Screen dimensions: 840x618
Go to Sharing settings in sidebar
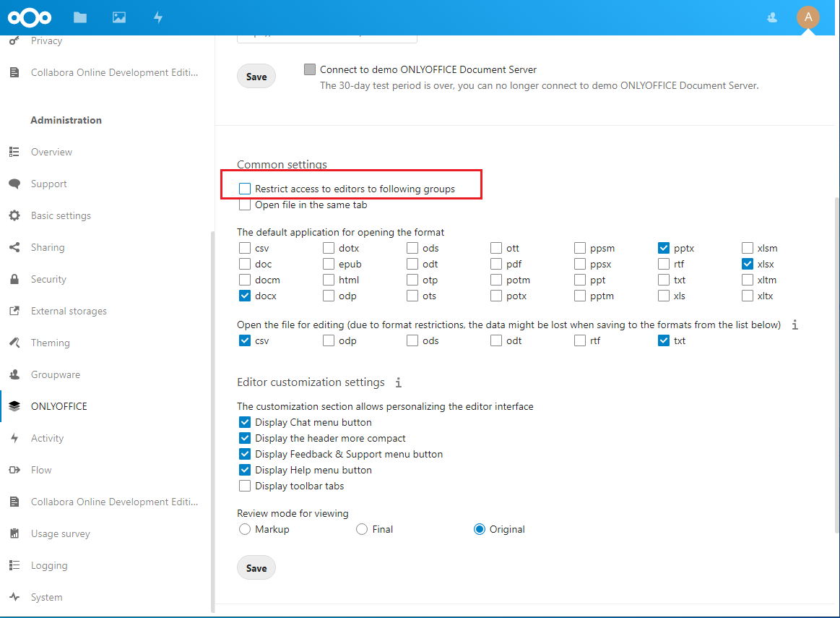click(48, 247)
